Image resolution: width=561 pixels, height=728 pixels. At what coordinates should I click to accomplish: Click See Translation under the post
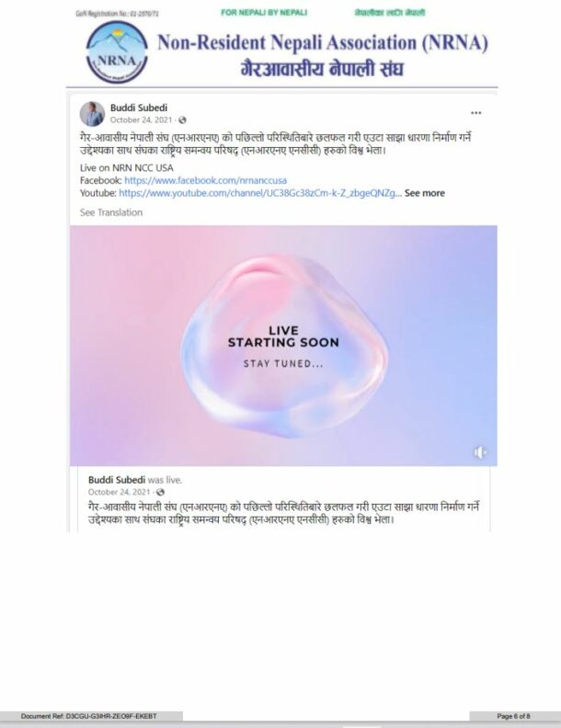pyautogui.click(x=111, y=212)
